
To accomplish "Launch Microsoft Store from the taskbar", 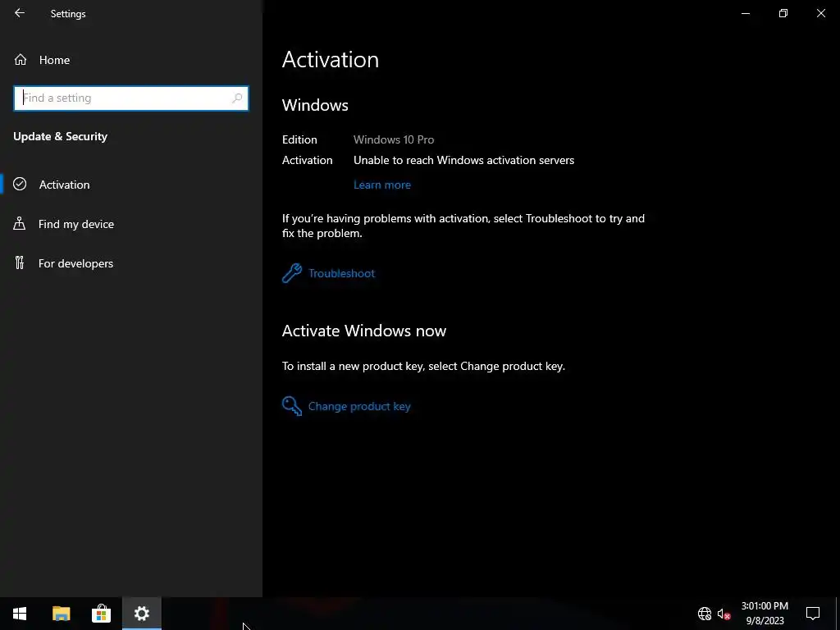I will (x=101, y=614).
